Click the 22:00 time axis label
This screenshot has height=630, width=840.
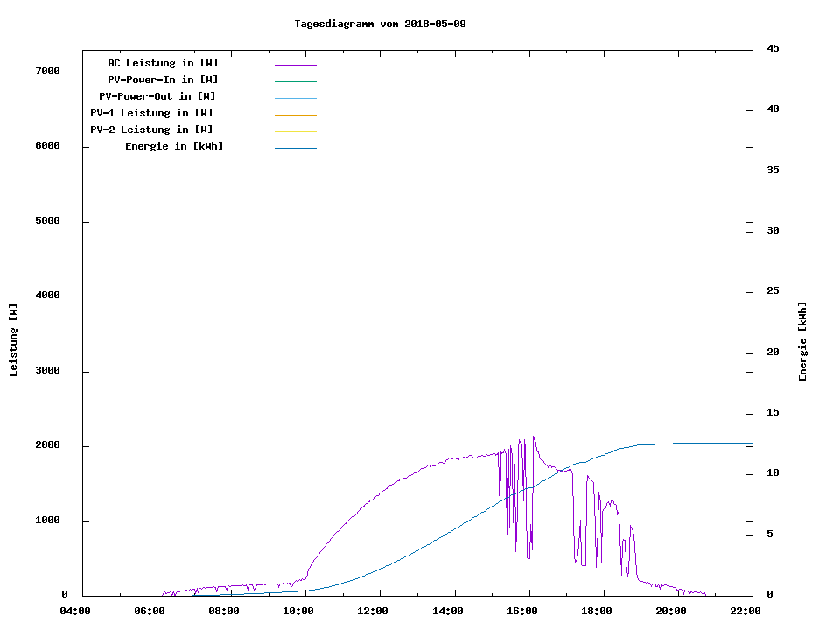(745, 611)
